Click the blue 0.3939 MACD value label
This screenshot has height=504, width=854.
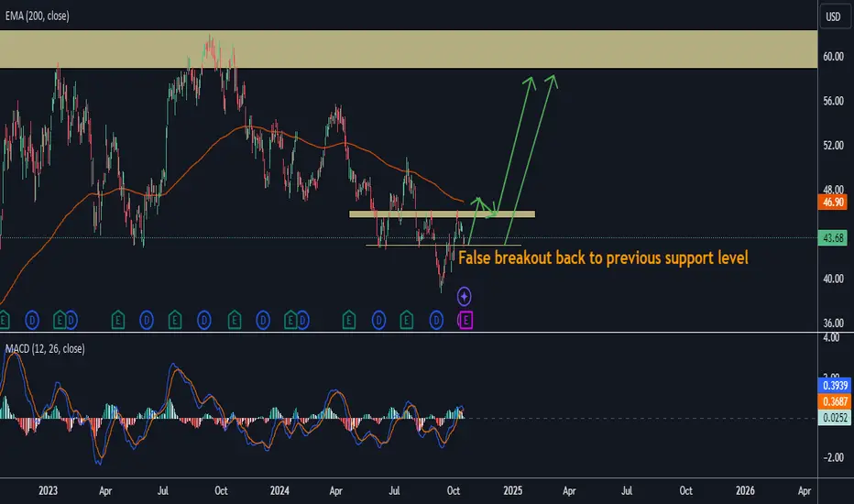tap(834, 386)
